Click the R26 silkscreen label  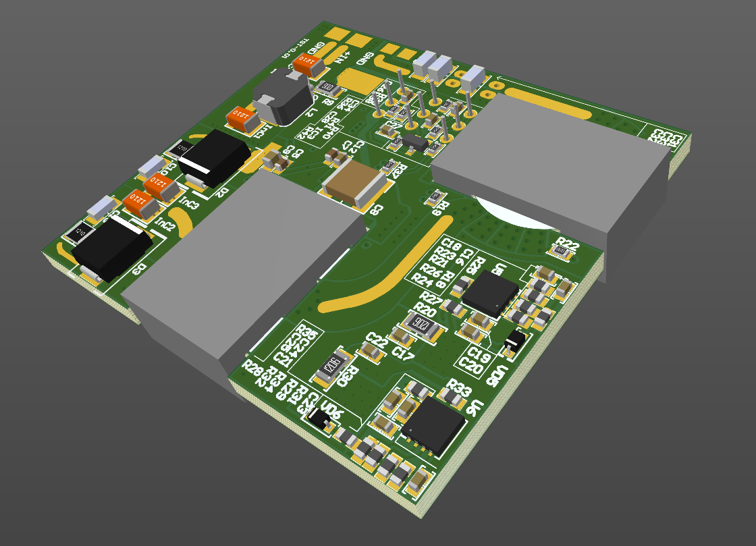tap(431, 271)
